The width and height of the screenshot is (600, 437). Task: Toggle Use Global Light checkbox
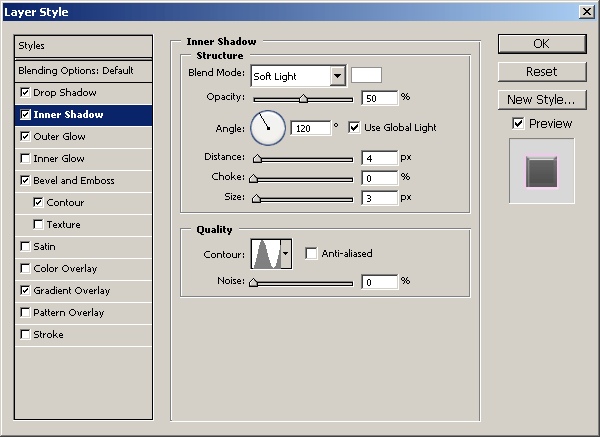pos(354,127)
